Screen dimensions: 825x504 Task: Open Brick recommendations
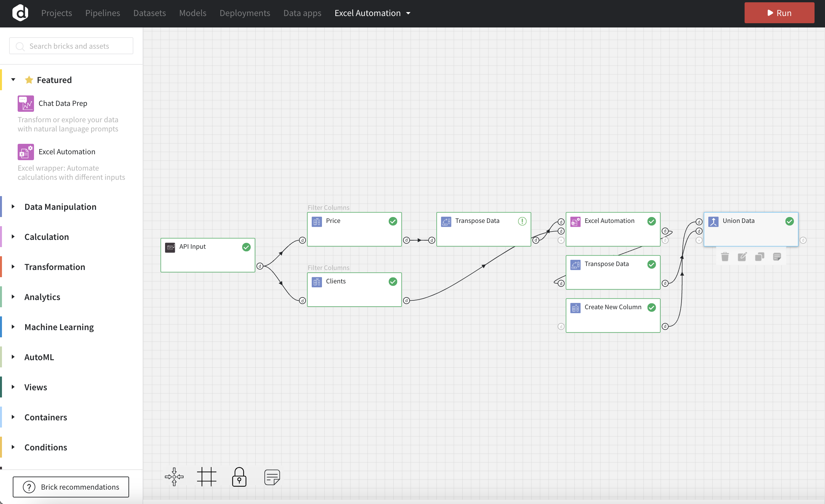pyautogui.click(x=71, y=487)
